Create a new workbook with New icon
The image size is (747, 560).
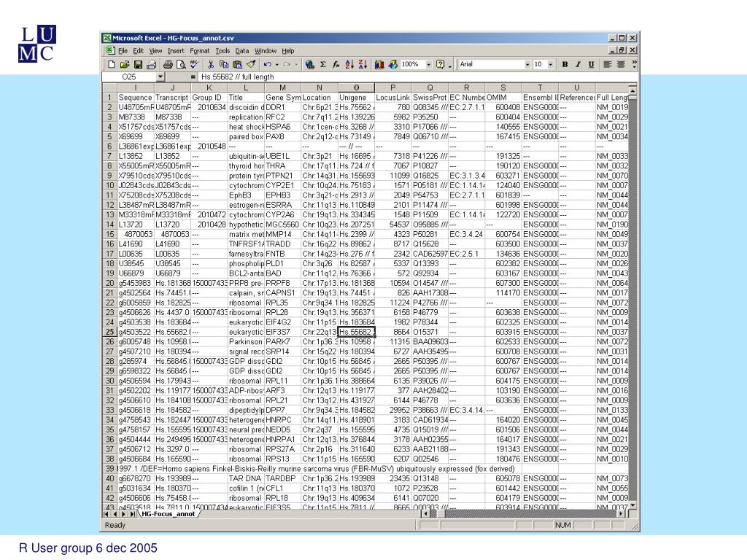[111, 64]
